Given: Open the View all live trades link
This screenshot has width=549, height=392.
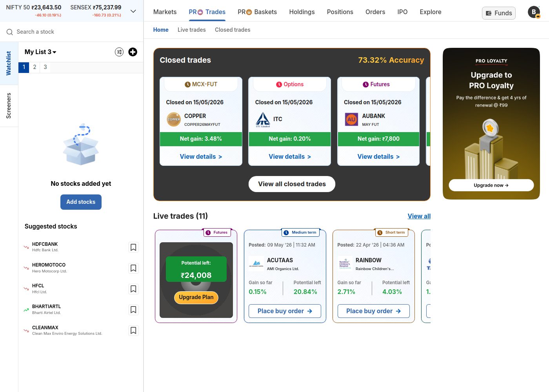Looking at the screenshot, I should coord(419,216).
